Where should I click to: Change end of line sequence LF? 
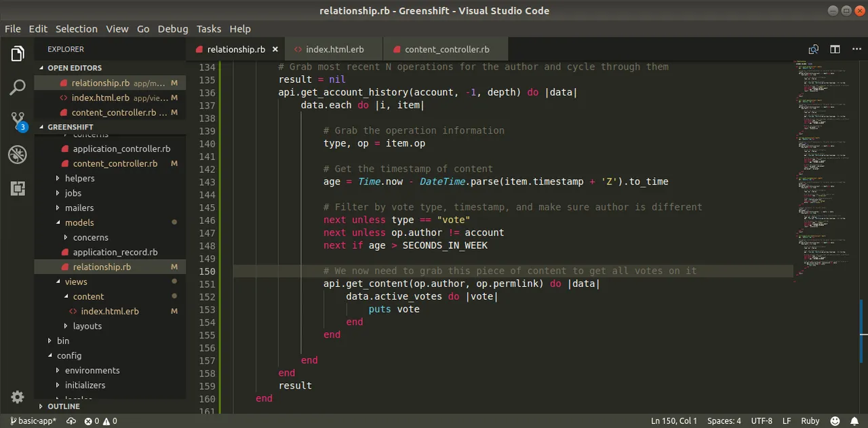(787, 421)
